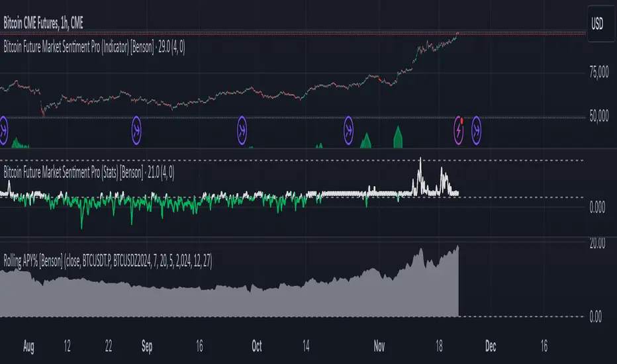Image resolution: width=617 pixels, height=364 pixels.
Task: Select the Rolling APY% [Benson] legend
Action: [x=108, y=261]
